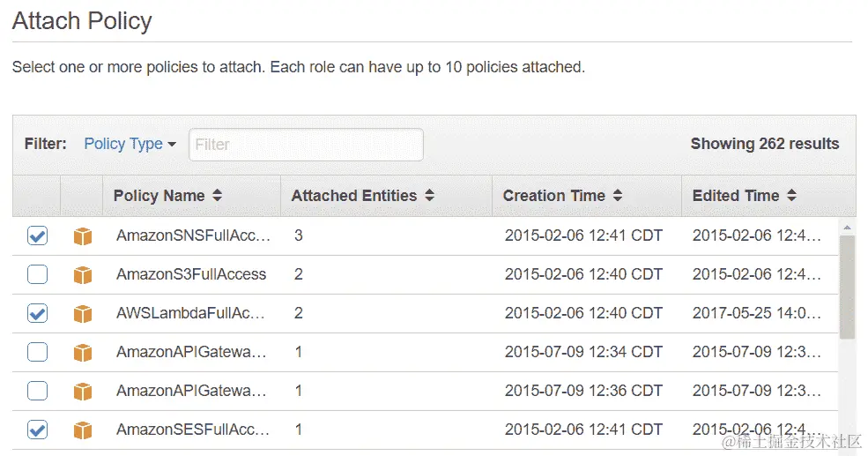This screenshot has height=456, width=868.
Task: Click the AWSLambdaFullAccess policy cube icon
Action: click(x=83, y=314)
